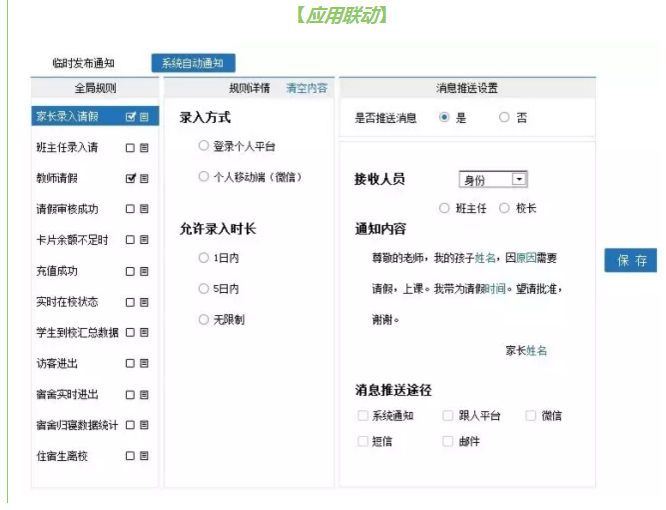Uncheck the 教师请假 rule checkbox
The width and height of the screenshot is (666, 510).
tap(130, 179)
